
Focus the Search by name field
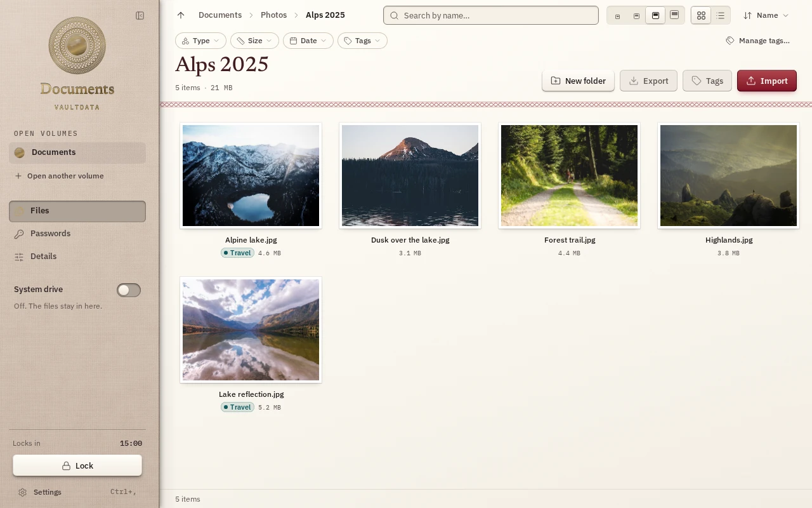coord(491,15)
